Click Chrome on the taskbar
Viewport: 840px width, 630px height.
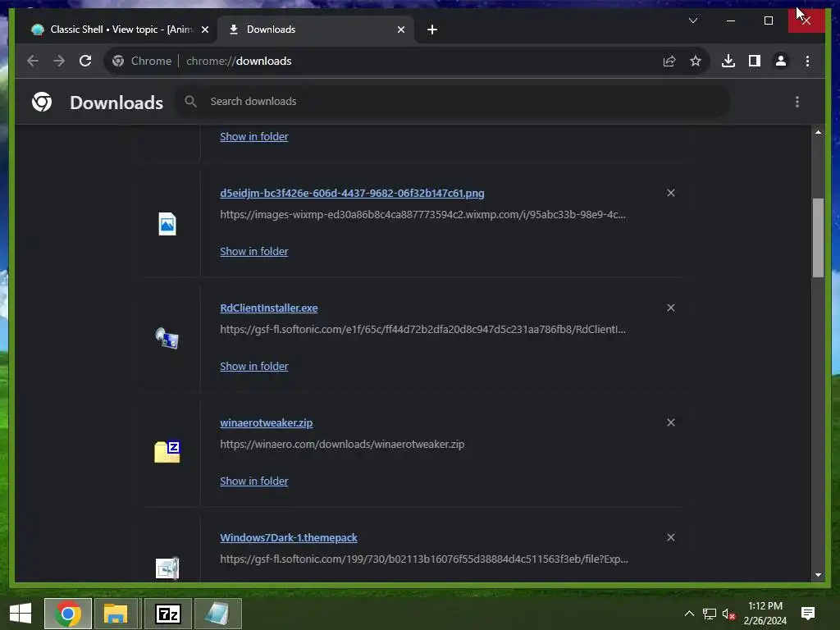click(68, 614)
